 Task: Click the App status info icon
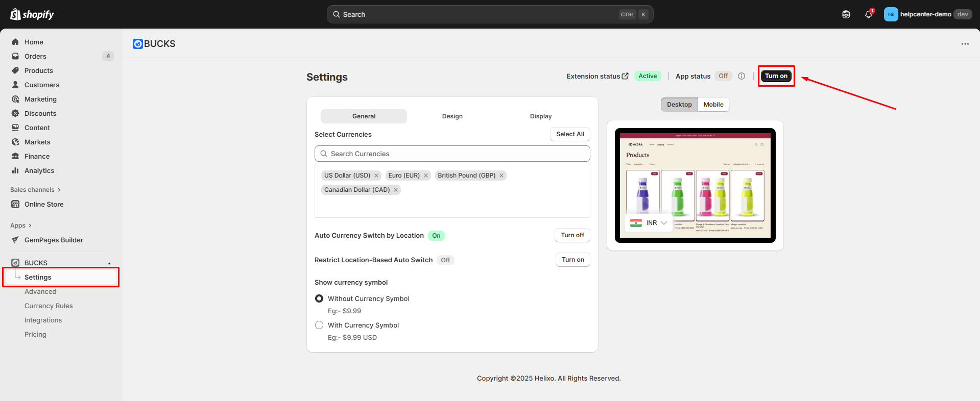click(742, 76)
